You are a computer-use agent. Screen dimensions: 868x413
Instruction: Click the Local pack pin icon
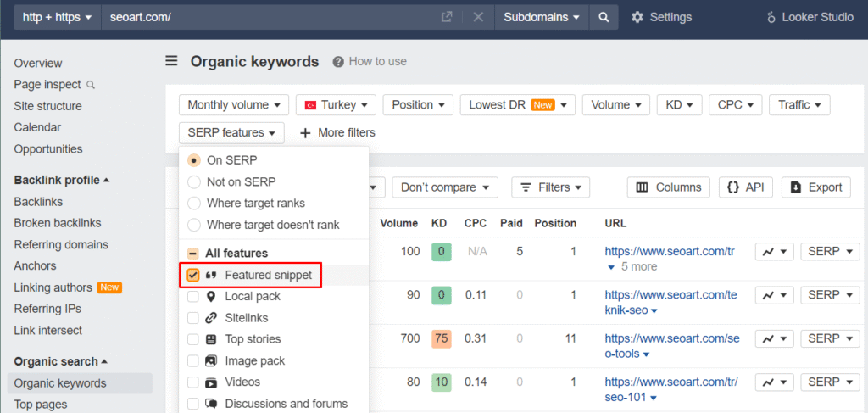coord(211,297)
